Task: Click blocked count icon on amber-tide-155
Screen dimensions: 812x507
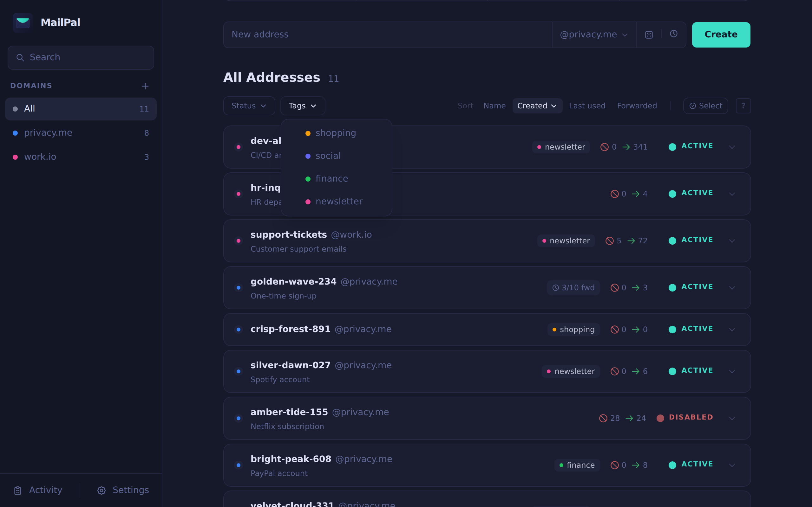Action: pos(603,418)
